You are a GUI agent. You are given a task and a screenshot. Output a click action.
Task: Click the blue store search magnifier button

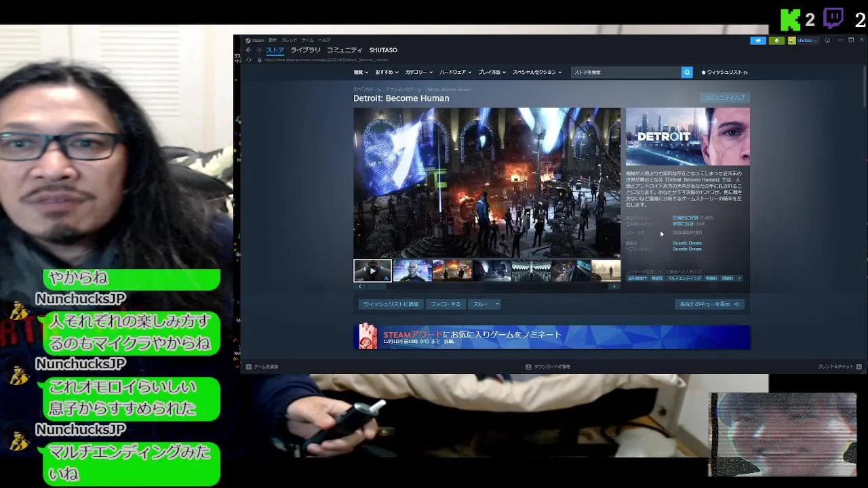pos(687,72)
